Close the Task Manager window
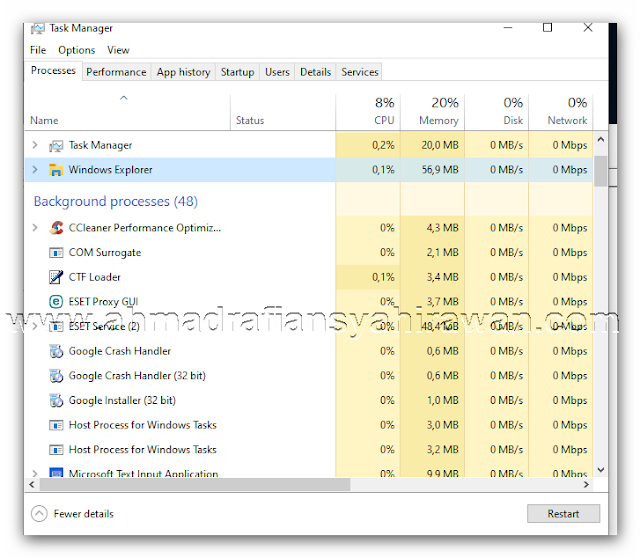 click(588, 28)
